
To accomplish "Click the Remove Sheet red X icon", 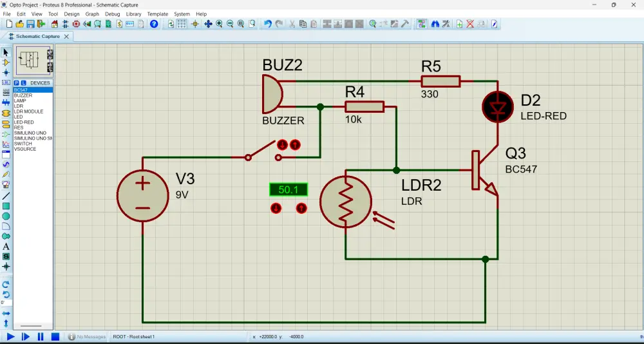I will pyautogui.click(x=470, y=24).
